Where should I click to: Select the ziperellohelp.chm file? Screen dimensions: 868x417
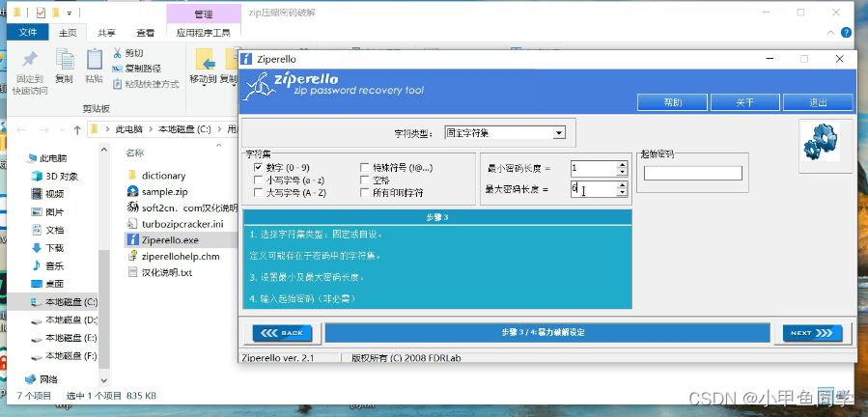181,257
